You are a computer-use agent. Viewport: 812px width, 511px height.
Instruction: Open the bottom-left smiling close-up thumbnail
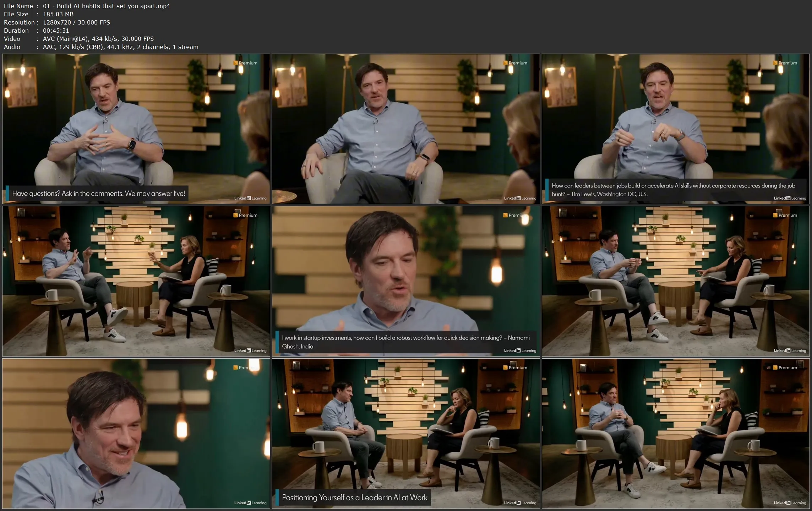(x=136, y=433)
